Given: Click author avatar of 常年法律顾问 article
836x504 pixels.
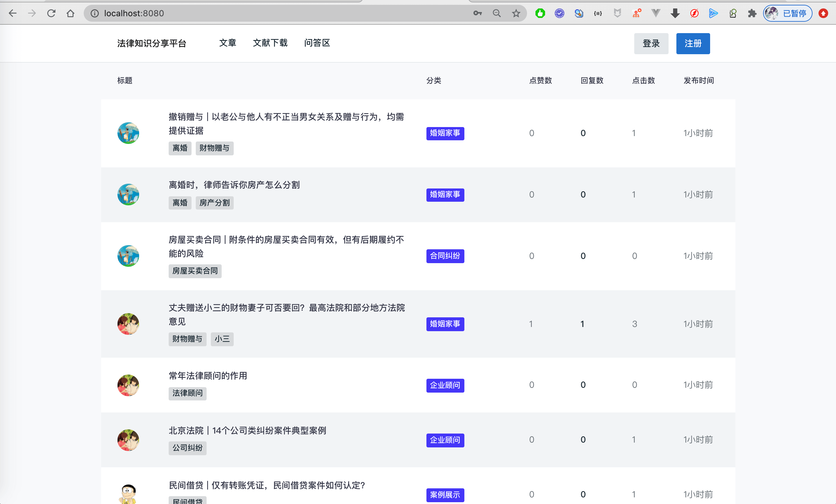Looking at the screenshot, I should [128, 385].
